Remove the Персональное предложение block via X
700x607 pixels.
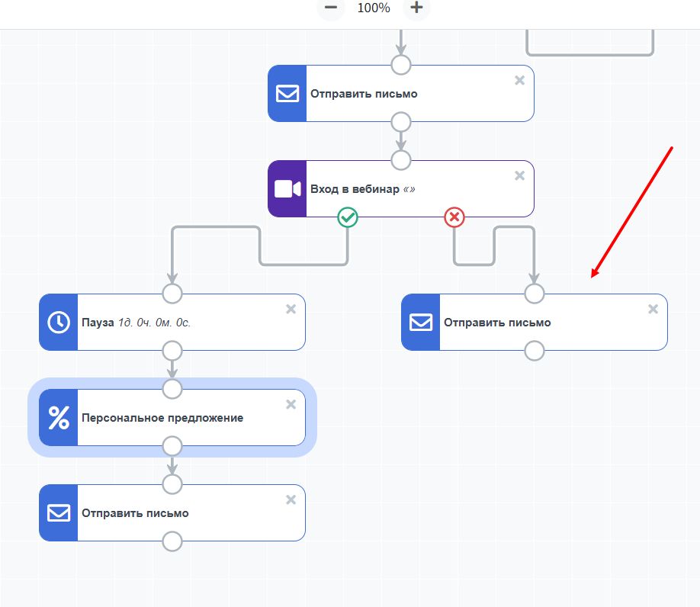pyautogui.click(x=291, y=404)
